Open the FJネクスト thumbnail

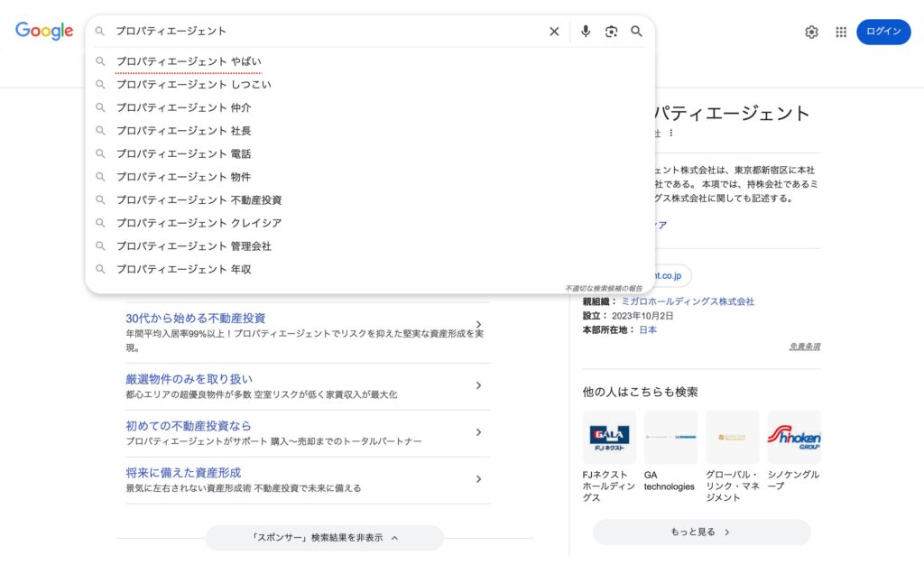point(609,438)
